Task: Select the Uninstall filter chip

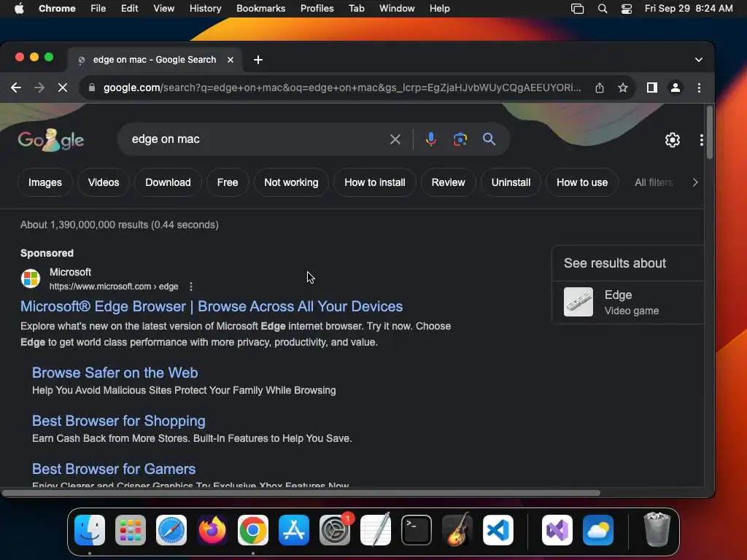Action: [511, 182]
